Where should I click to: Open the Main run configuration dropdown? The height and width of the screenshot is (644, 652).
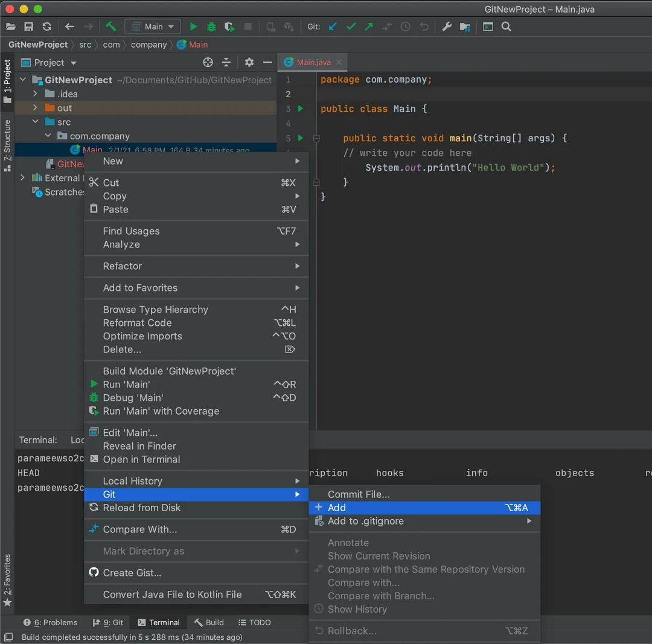(153, 27)
